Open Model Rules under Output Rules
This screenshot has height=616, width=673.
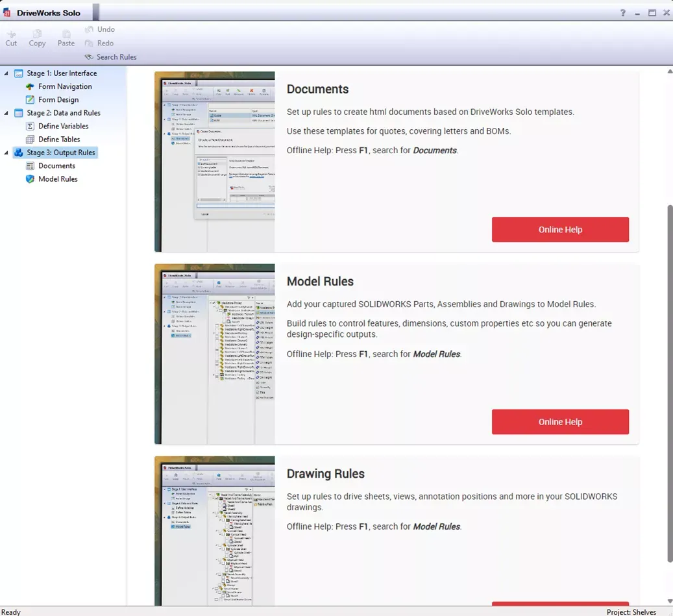pos(58,179)
